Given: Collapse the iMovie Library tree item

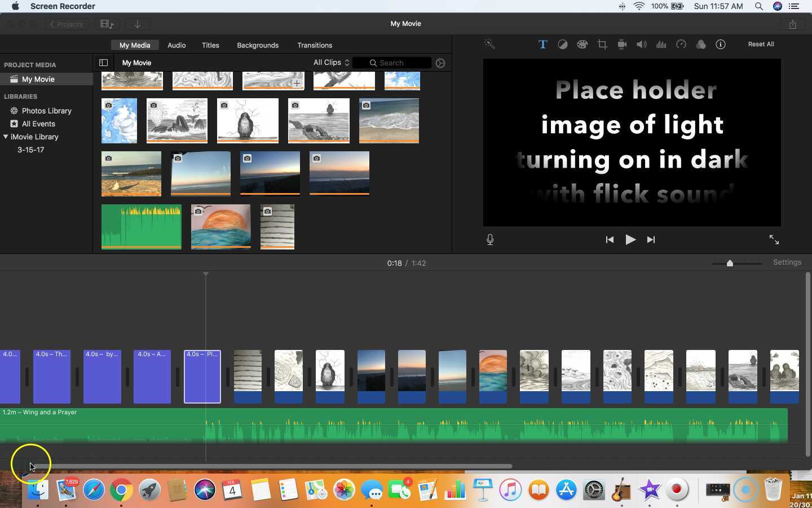Looking at the screenshot, I should point(6,137).
